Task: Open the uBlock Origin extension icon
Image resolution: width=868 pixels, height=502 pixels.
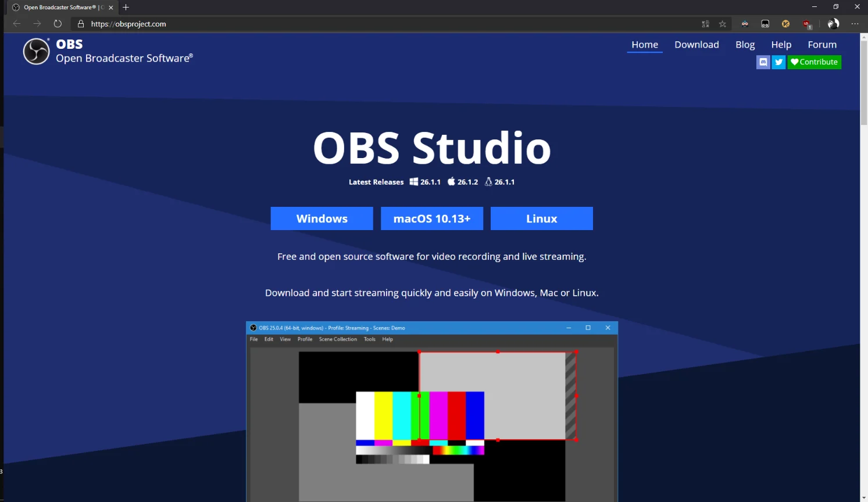Action: click(806, 24)
